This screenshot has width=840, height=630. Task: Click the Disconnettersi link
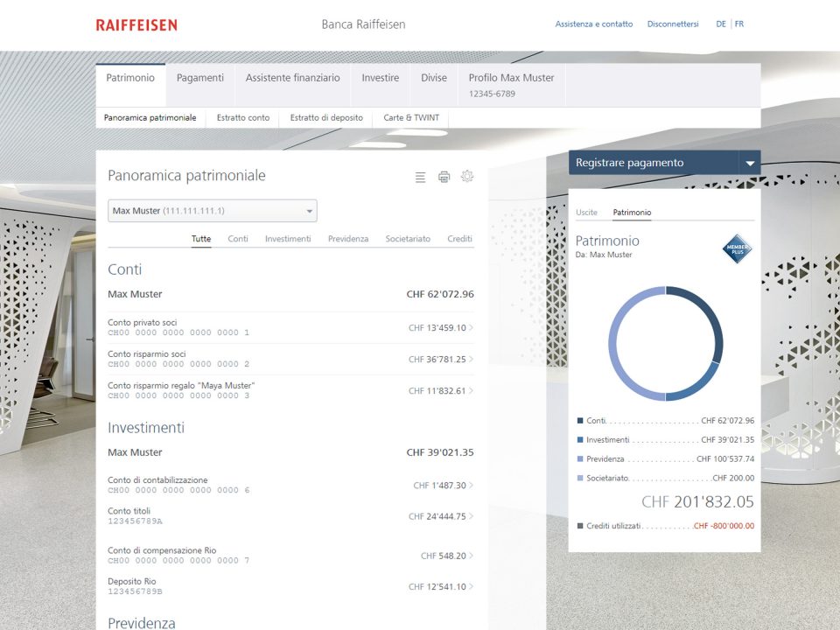tap(673, 24)
